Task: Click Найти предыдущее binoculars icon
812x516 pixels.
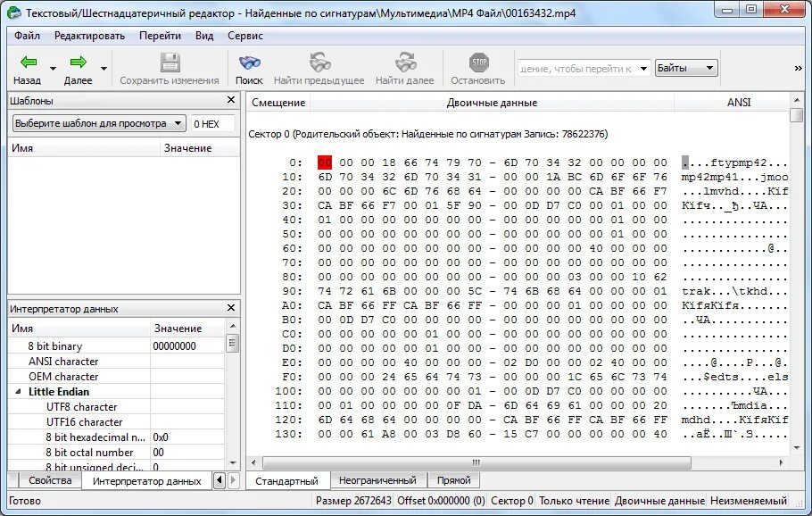Action: coord(319,62)
